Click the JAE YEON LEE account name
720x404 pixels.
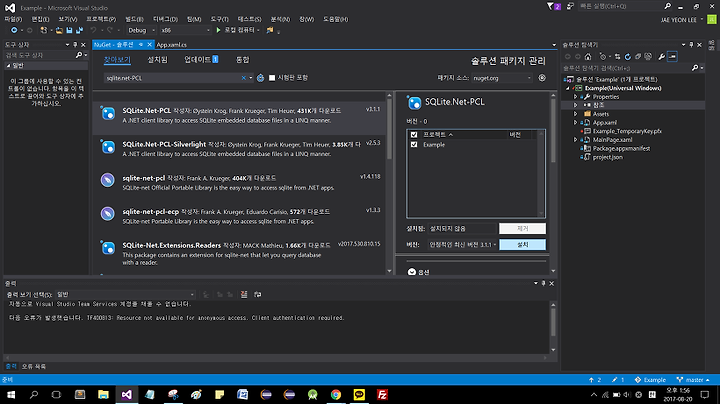(x=681, y=20)
